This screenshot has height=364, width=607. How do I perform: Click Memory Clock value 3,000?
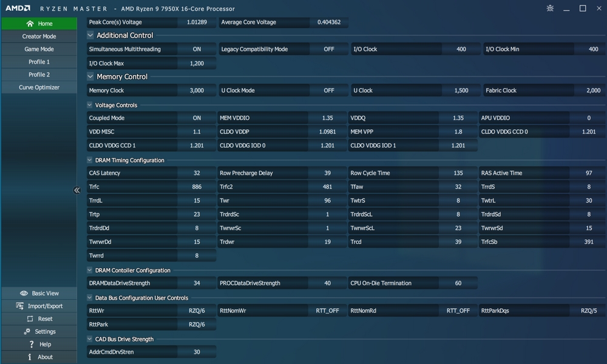(197, 90)
